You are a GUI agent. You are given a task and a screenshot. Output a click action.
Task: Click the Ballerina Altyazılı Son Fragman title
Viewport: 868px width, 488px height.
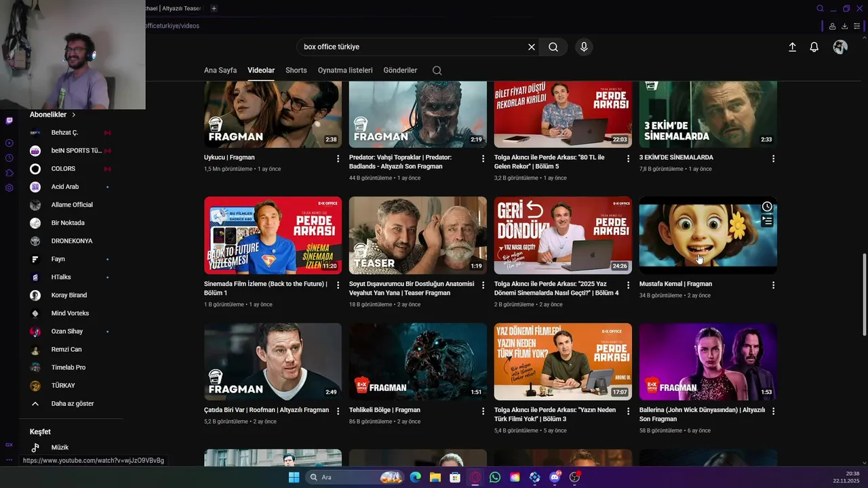(x=702, y=414)
